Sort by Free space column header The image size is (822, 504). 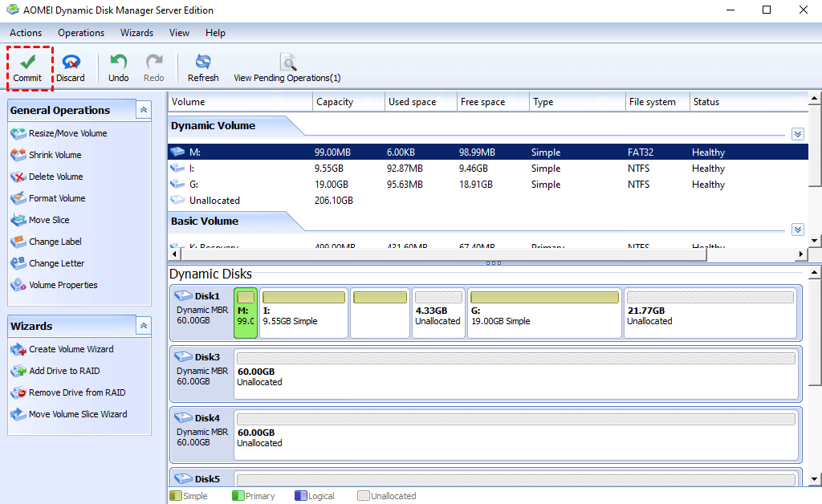click(494, 102)
